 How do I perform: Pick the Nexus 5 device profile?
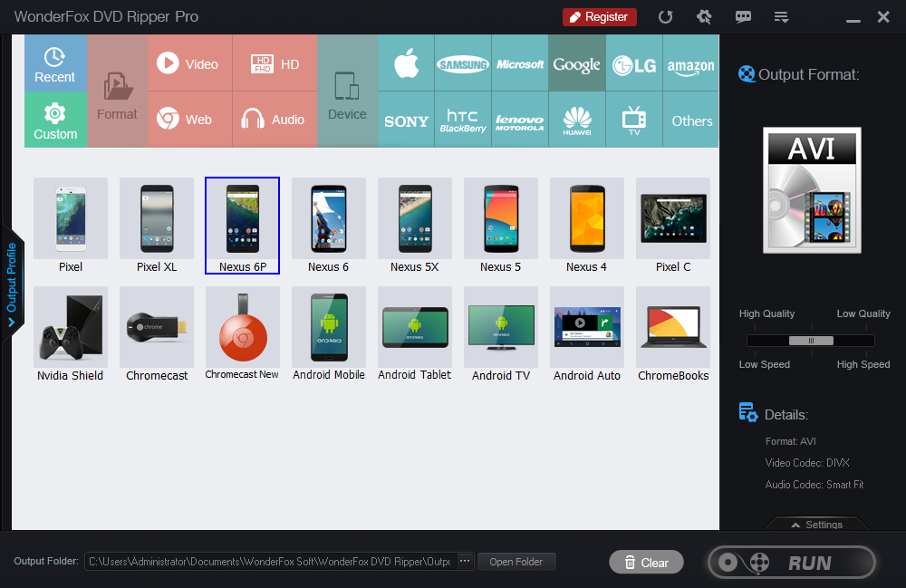point(501,226)
